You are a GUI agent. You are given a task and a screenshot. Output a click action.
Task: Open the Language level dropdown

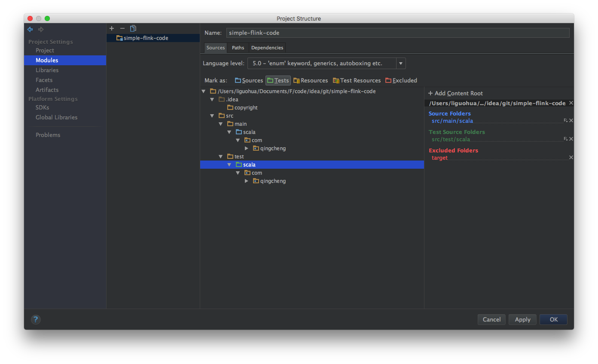click(400, 64)
